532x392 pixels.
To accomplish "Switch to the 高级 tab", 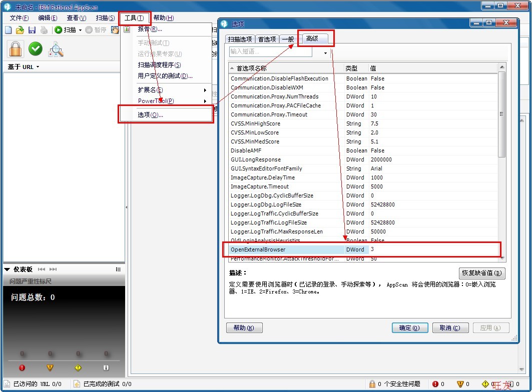I will point(312,38).
